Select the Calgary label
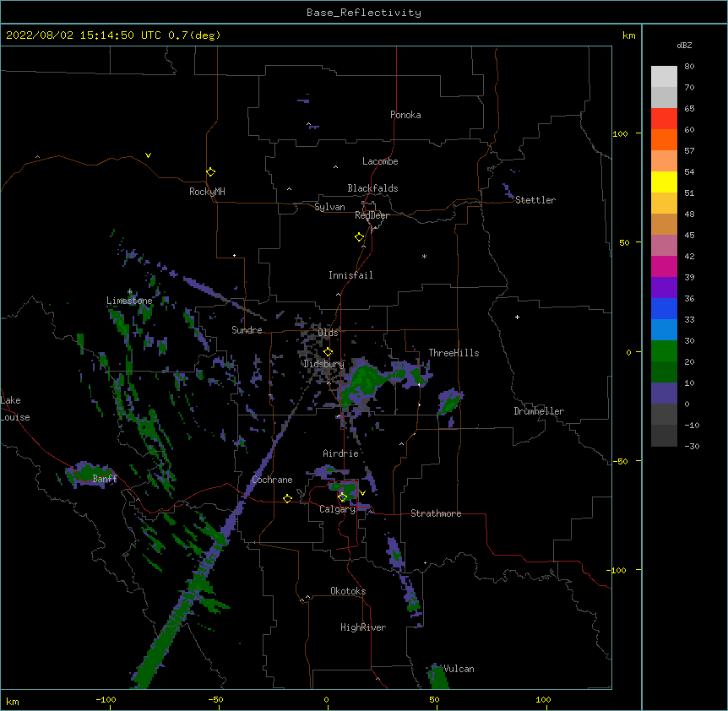This screenshot has height=711, width=728. [x=338, y=509]
